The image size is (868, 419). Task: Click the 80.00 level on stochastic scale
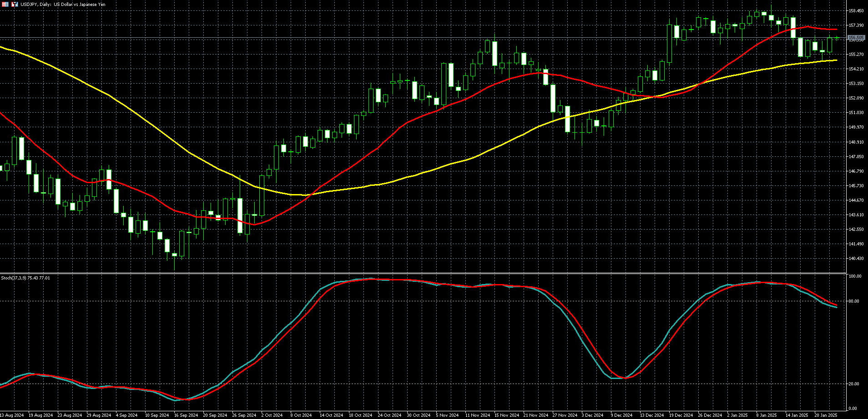click(x=855, y=301)
